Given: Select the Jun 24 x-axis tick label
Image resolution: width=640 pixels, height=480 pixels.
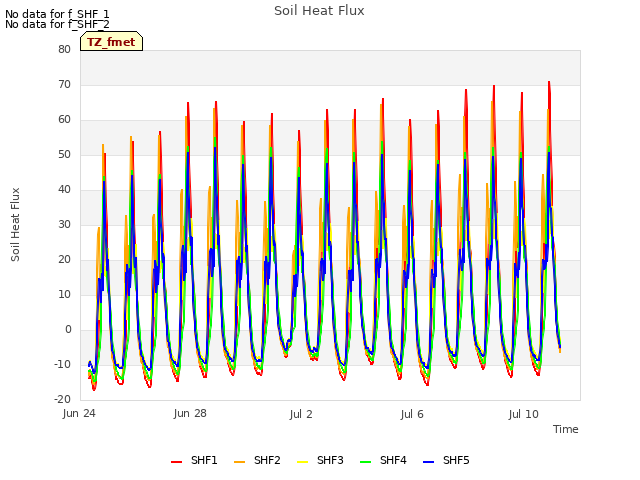Looking at the screenshot, I should tap(79, 414).
